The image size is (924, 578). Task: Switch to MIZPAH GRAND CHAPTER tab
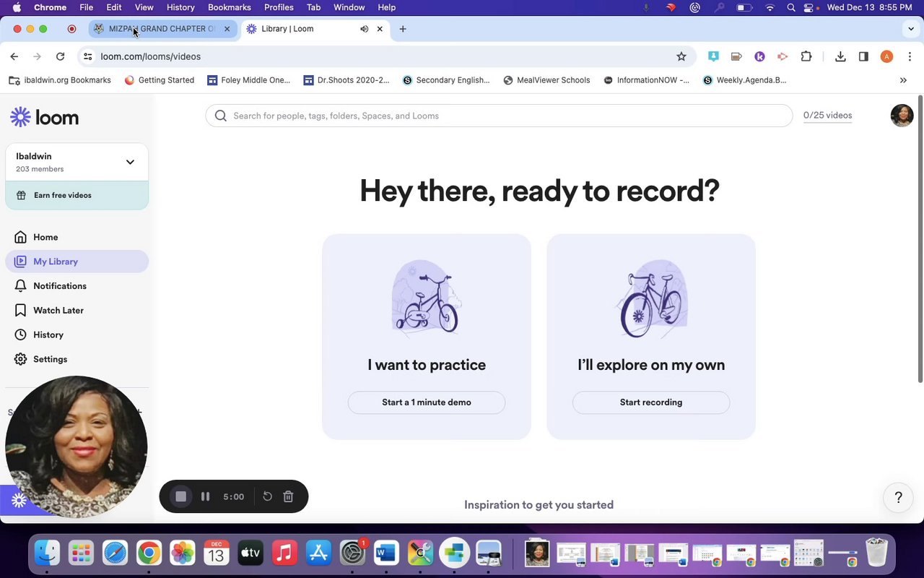pos(162,29)
